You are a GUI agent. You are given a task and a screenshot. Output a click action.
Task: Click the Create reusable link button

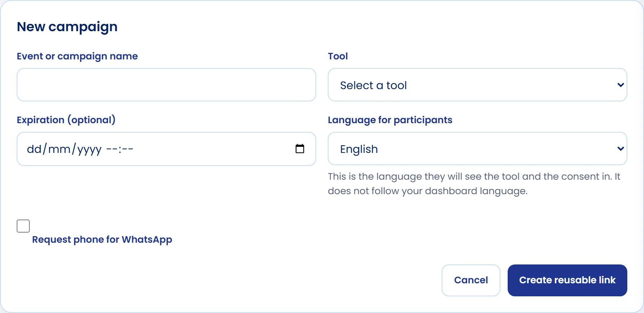567,280
